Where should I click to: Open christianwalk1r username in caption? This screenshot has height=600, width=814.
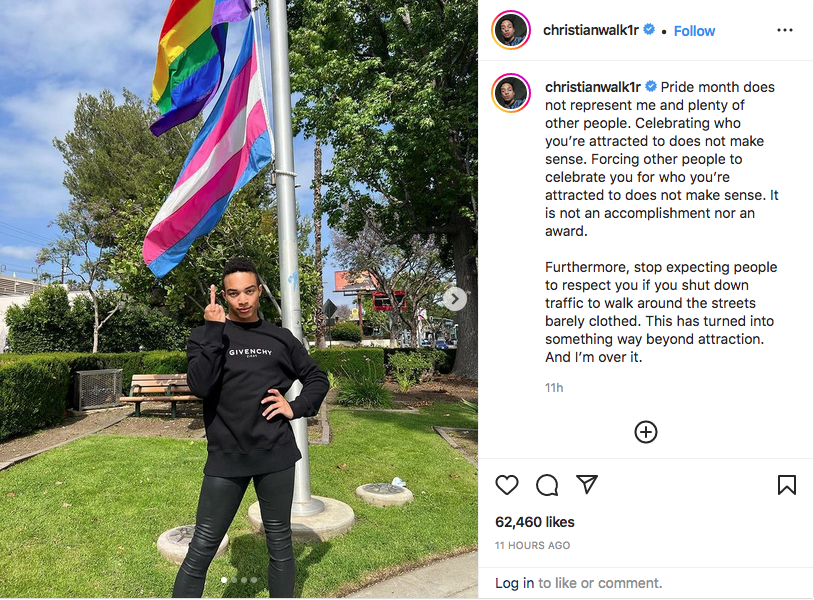593,87
